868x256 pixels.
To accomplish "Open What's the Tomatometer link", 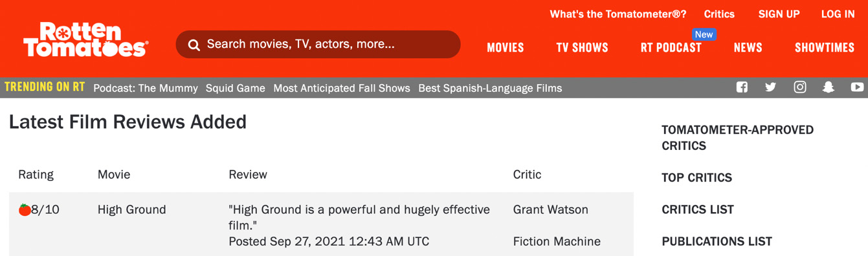I will (618, 14).
